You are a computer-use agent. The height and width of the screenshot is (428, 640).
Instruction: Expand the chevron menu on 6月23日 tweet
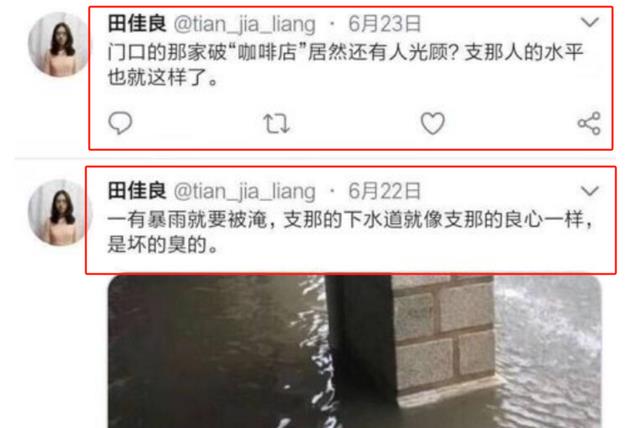click(589, 22)
